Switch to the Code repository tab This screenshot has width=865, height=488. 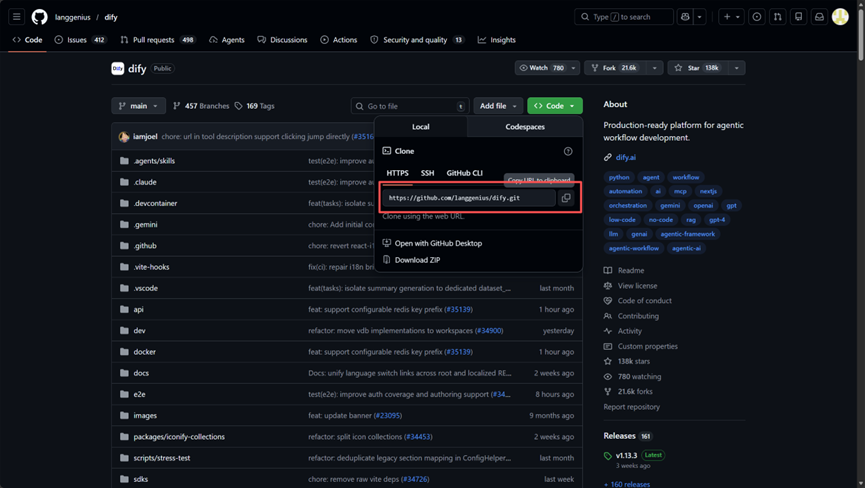(x=27, y=40)
